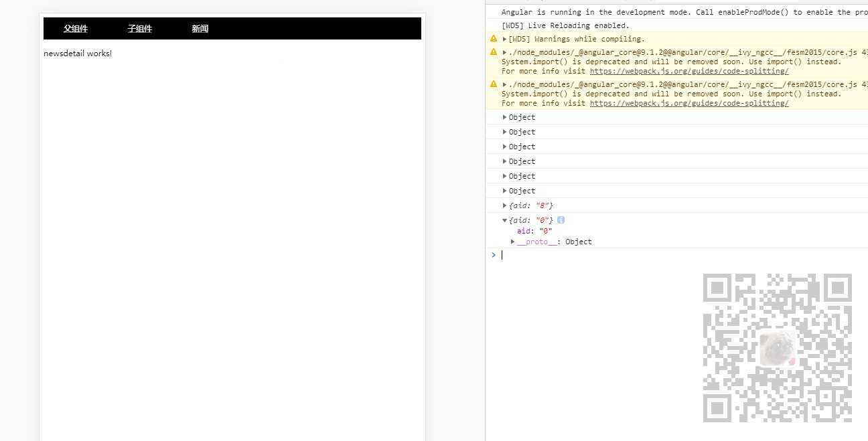Click info icon next to {aid: "0"}
The width and height of the screenshot is (868, 441).
(x=561, y=220)
